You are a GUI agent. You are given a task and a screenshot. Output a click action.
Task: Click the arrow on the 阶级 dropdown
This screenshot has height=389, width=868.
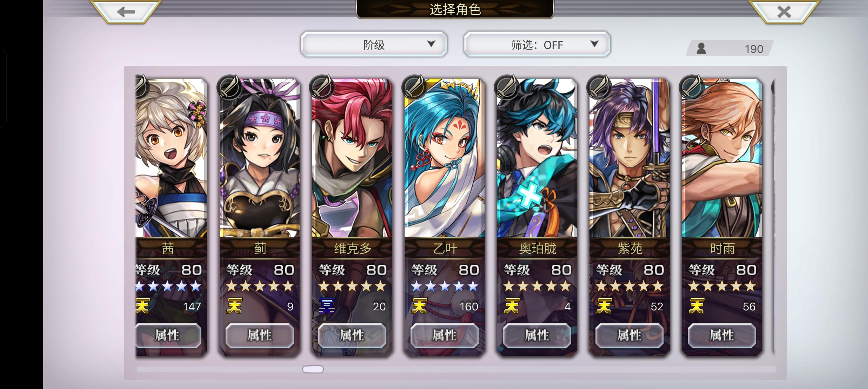click(431, 44)
